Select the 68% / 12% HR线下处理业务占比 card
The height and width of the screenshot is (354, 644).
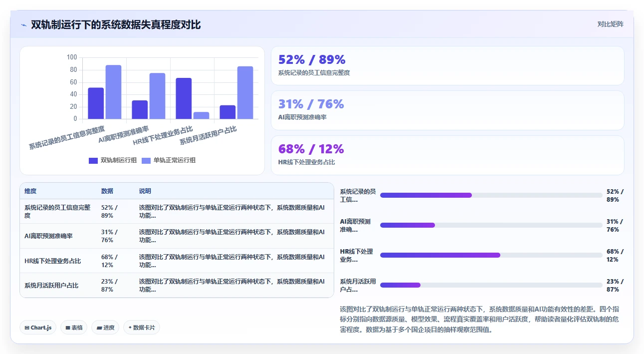point(447,155)
